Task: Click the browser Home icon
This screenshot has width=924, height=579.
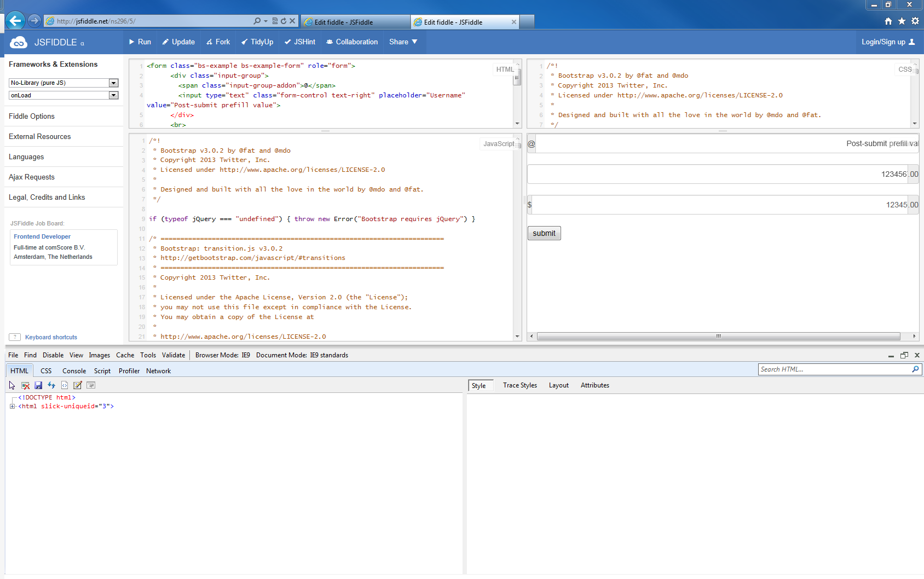Action: (x=888, y=21)
